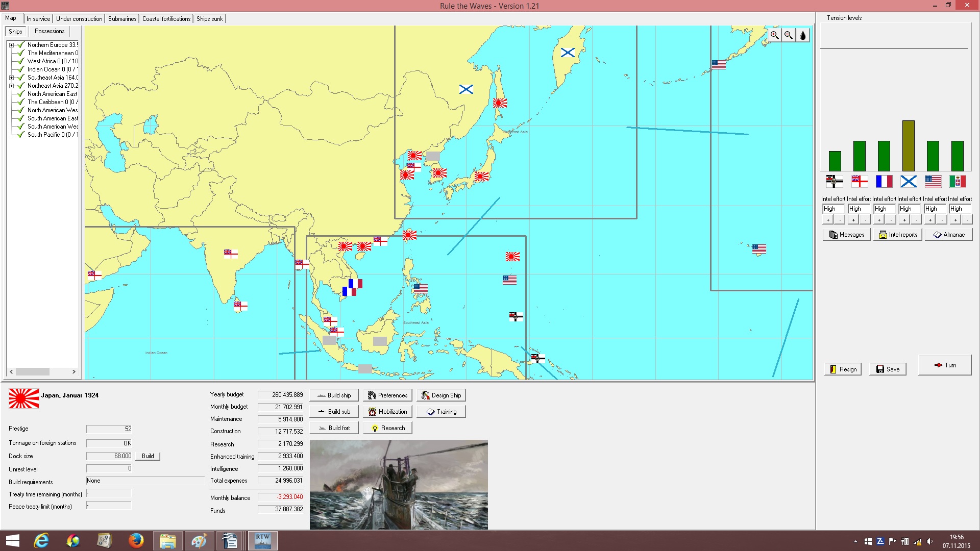Viewport: 980px width, 551px height.
Task: Click the Russia olive tension bar
Action: [909, 146]
